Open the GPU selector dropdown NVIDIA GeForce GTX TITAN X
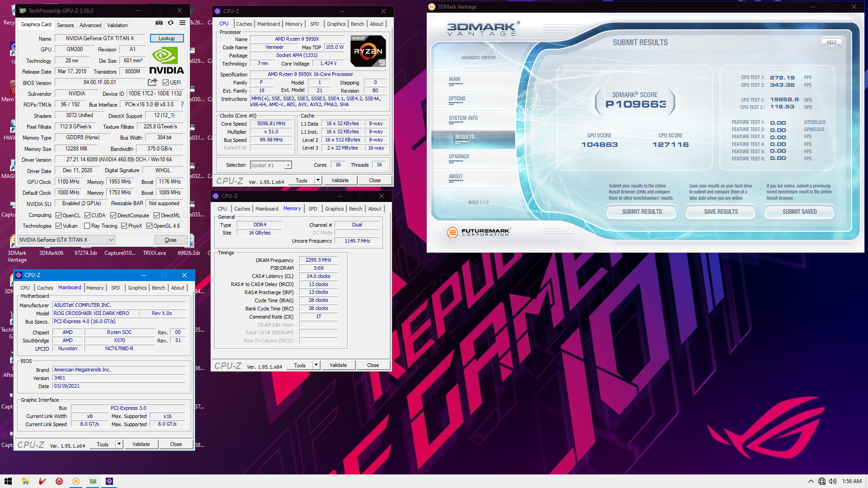868x488 pixels. pyautogui.click(x=66, y=240)
